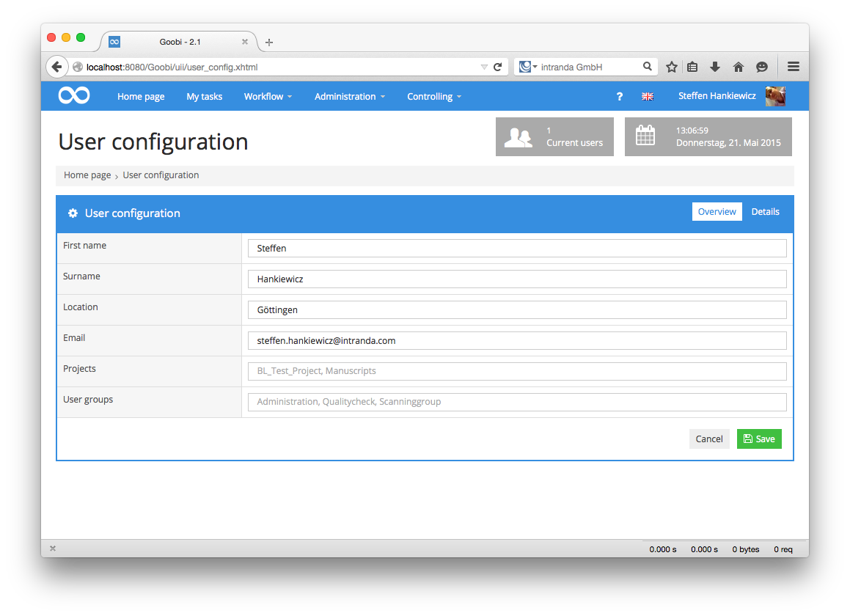Click the search magnifier in the browser search box
This screenshot has width=850, height=616.
pyautogui.click(x=648, y=66)
